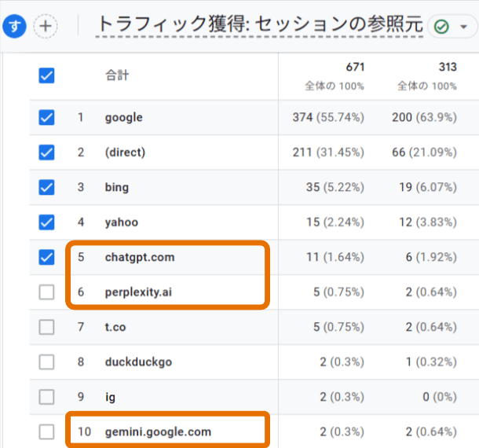Click the 313 total column header
The width and height of the screenshot is (479, 448).
tap(447, 68)
